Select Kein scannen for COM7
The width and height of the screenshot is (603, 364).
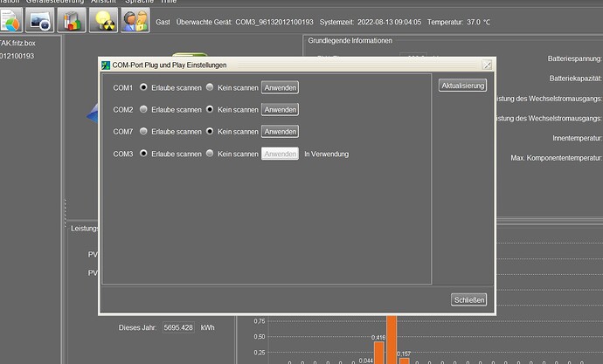(210, 131)
